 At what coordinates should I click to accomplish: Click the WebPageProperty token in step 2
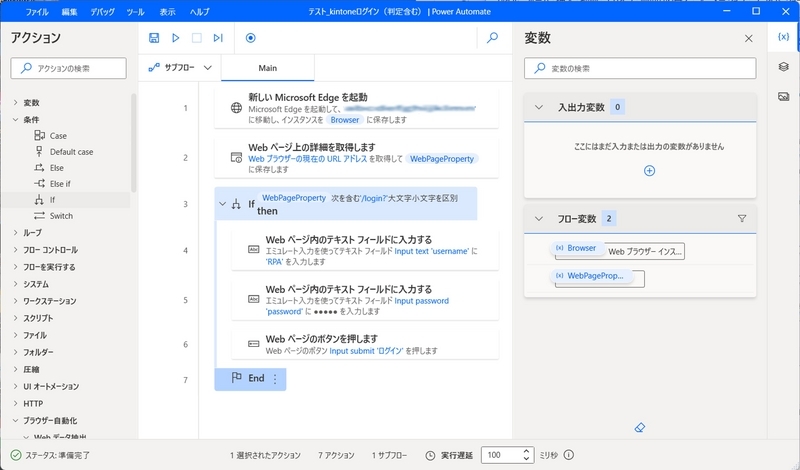(442, 159)
